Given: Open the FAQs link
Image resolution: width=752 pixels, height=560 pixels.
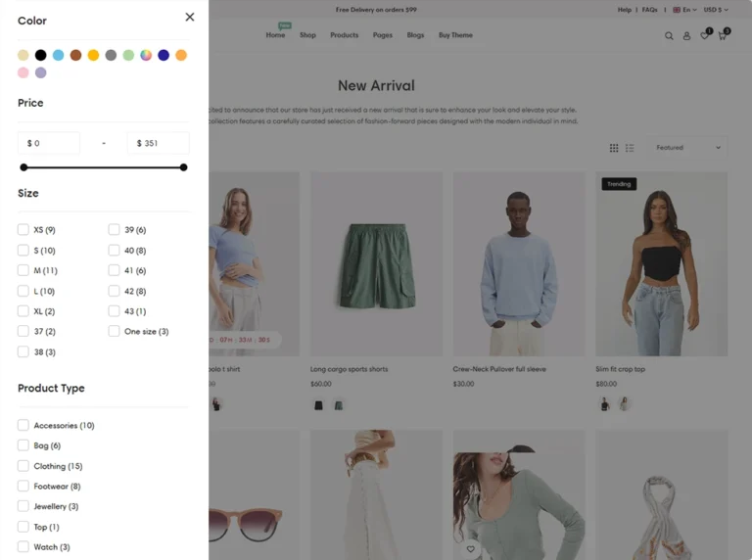Looking at the screenshot, I should 650,10.
